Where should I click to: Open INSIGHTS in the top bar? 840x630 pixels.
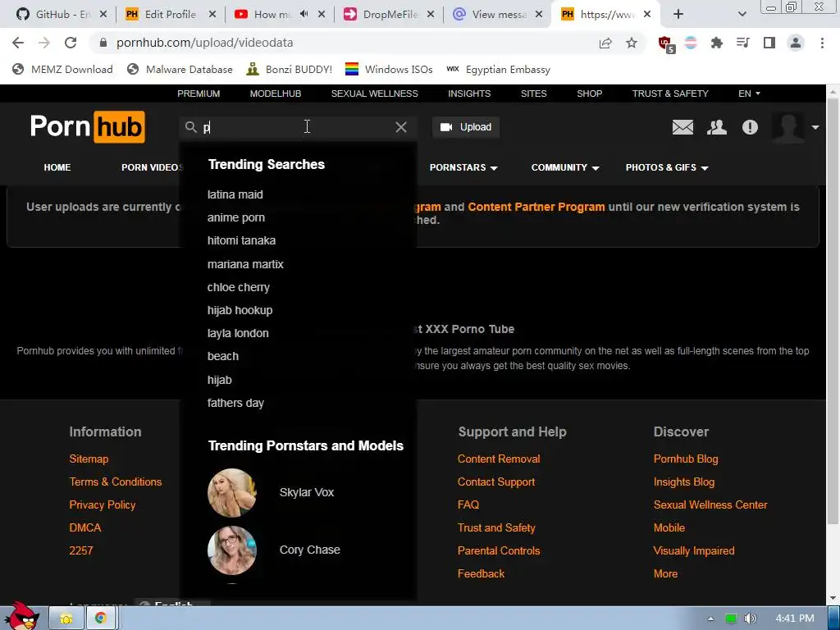469,94
